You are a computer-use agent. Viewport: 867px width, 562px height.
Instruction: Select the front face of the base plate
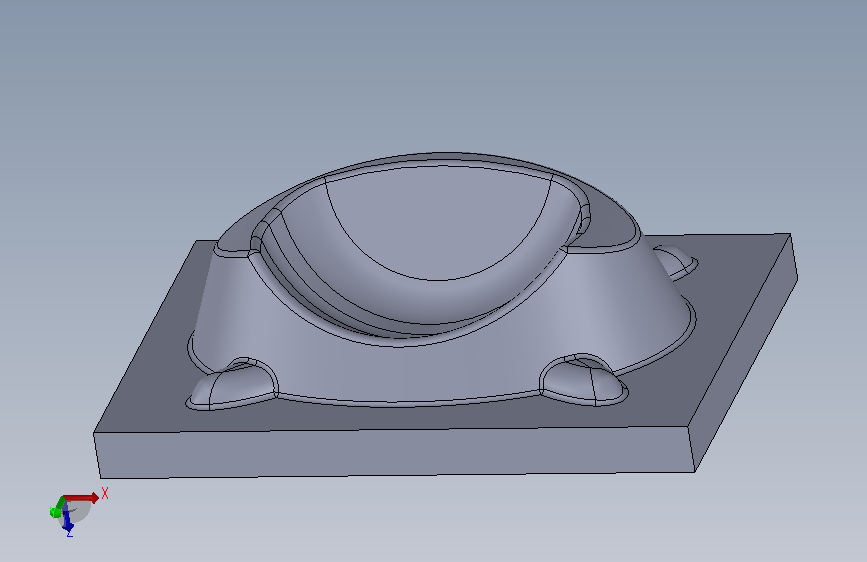395,452
